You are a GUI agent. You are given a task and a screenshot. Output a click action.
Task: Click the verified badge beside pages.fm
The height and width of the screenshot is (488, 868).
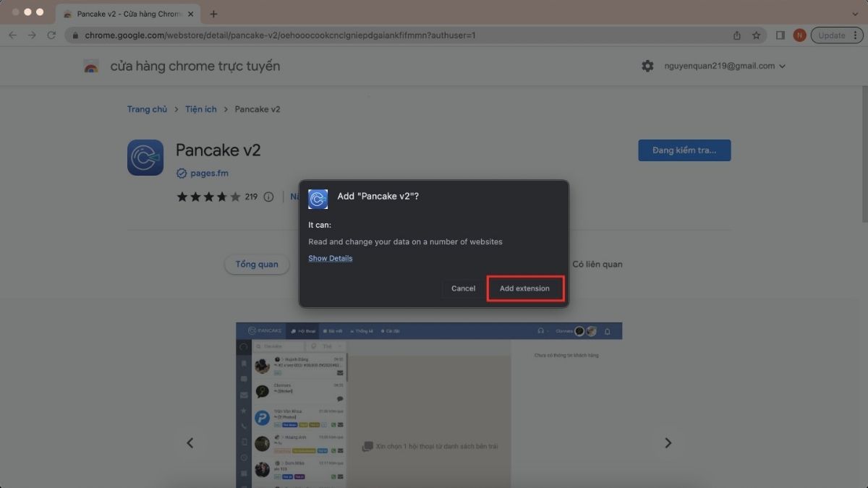point(182,174)
